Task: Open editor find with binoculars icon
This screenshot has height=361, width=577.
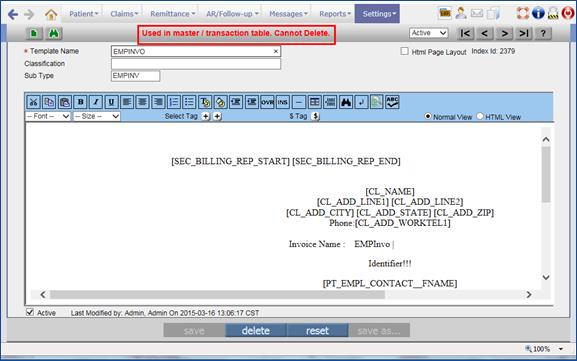Action: click(346, 102)
